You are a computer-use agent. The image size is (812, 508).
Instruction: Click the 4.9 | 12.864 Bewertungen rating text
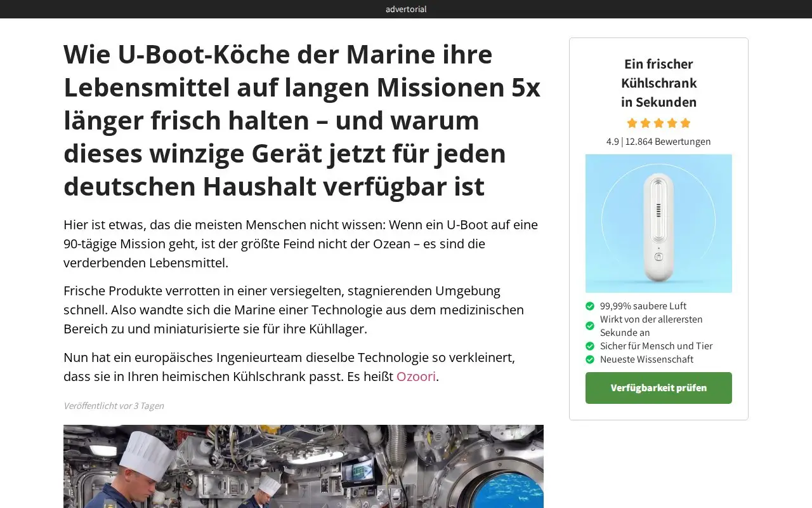pyautogui.click(x=658, y=142)
